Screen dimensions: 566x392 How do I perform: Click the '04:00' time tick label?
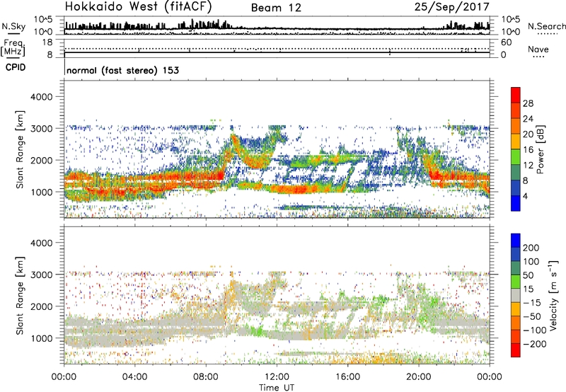(x=134, y=377)
